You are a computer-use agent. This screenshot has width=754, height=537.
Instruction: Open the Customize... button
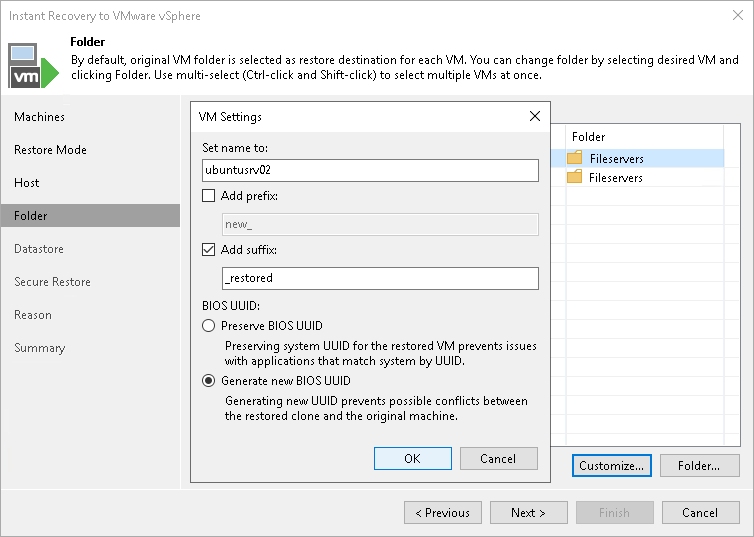pyautogui.click(x=612, y=465)
